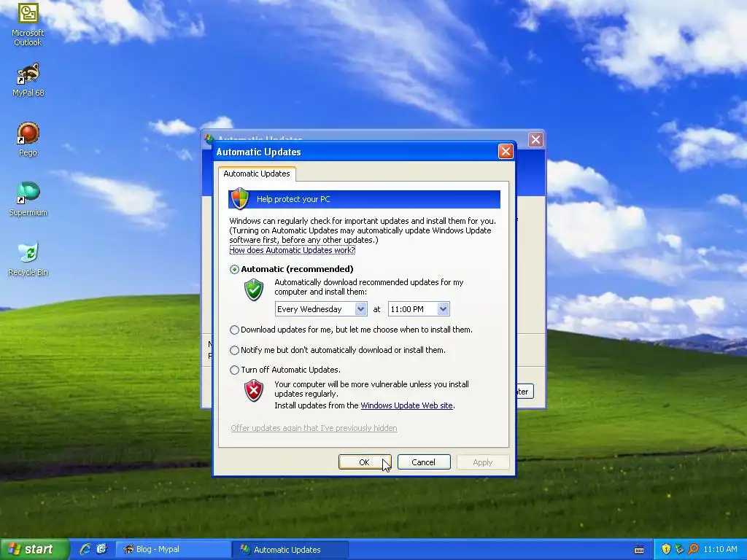Click the tray icon between shield and magnifier
Image resolution: width=747 pixels, height=560 pixels.
[x=679, y=549]
